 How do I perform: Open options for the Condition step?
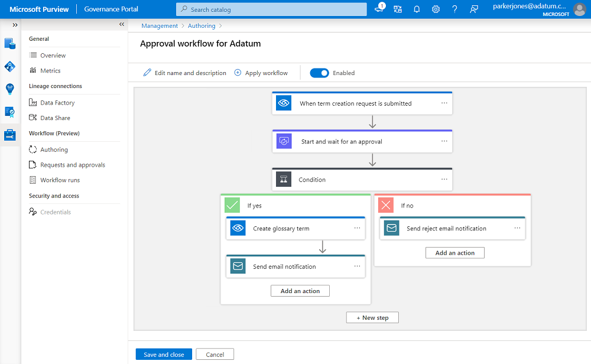point(445,179)
